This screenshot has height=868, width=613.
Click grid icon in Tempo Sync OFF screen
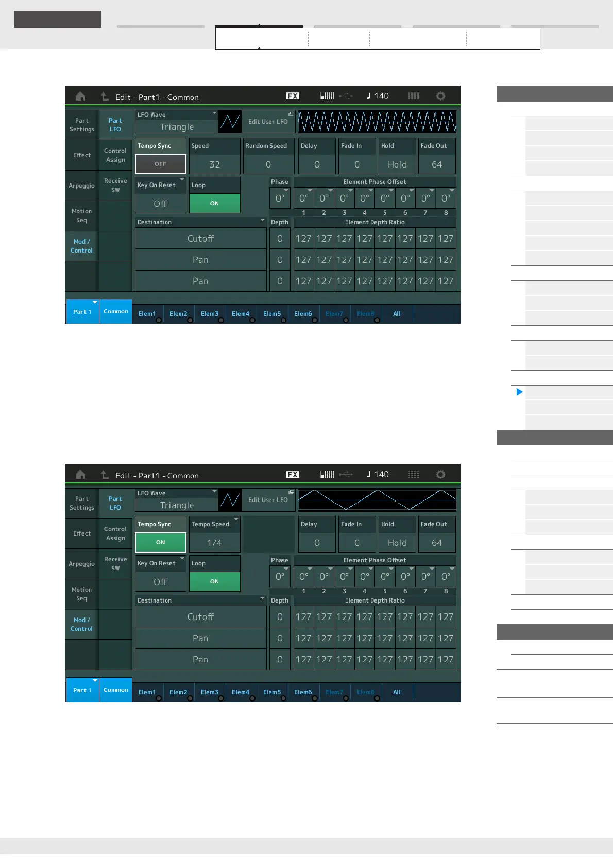click(414, 96)
